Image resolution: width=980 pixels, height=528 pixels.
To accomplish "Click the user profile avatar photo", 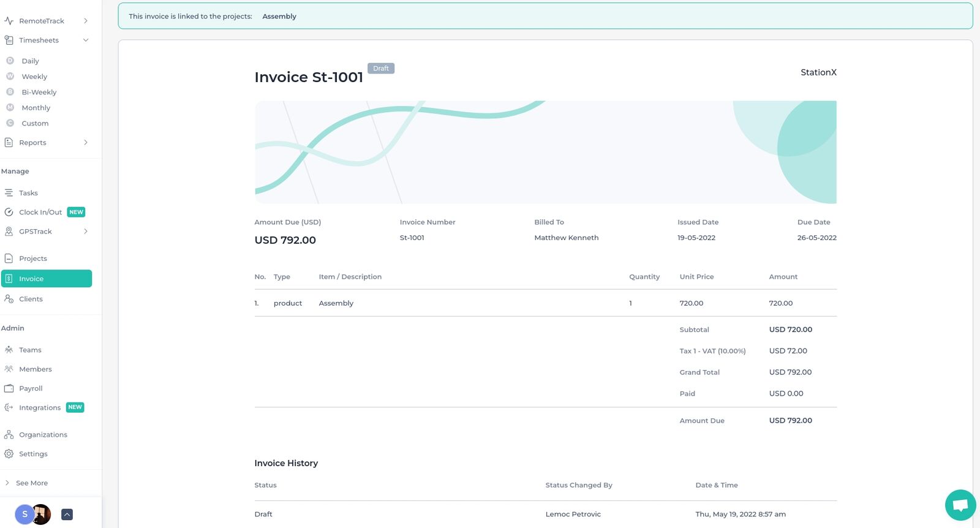I will (42, 515).
